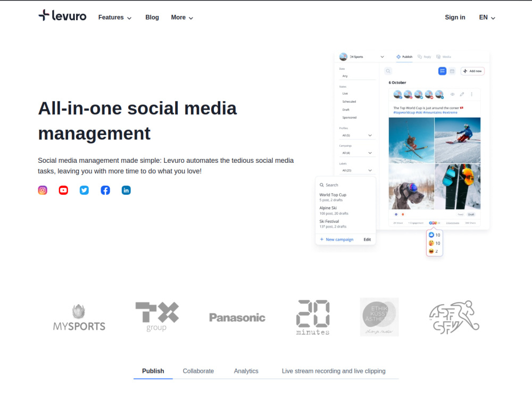532x399 pixels.
Task: Open the jumping skier photo thumbnail
Action: [411, 140]
